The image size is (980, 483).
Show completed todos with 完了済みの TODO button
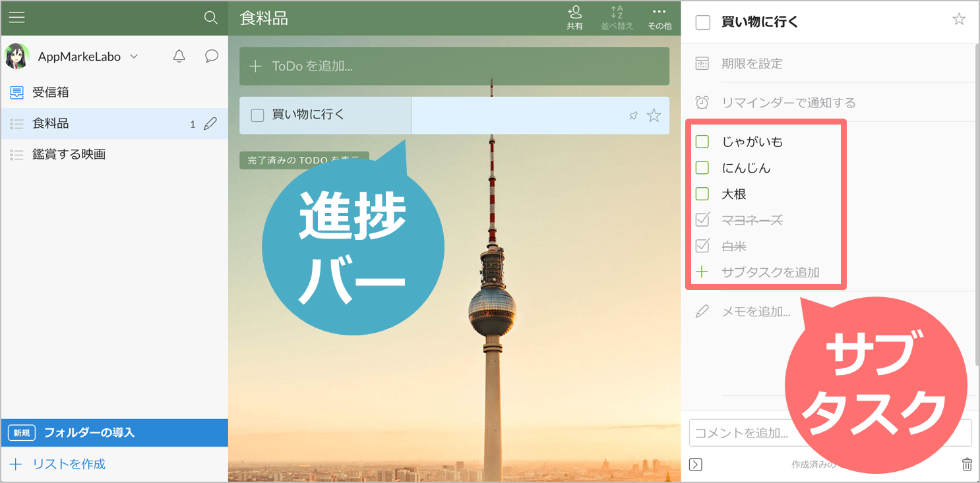click(304, 160)
